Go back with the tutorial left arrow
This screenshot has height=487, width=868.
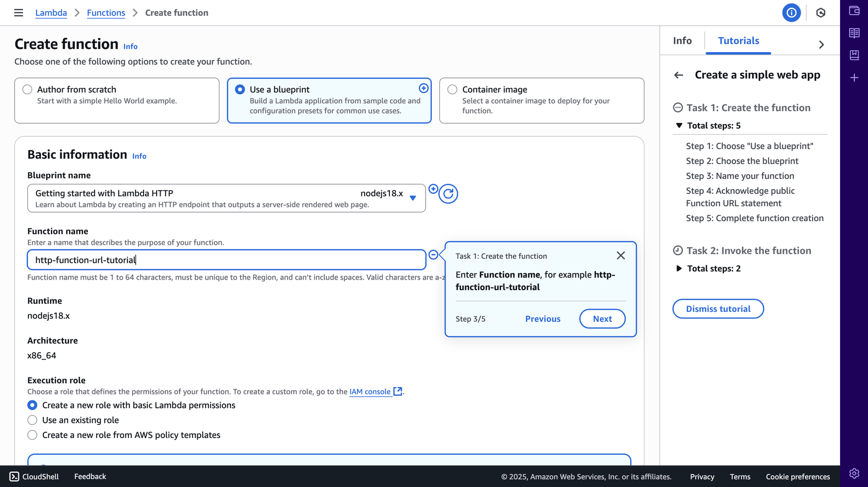point(679,75)
